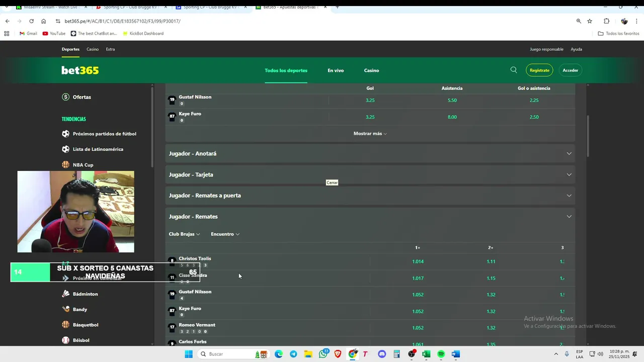The image size is (644, 362).
Task: Click the Acceder button
Action: click(x=570, y=70)
